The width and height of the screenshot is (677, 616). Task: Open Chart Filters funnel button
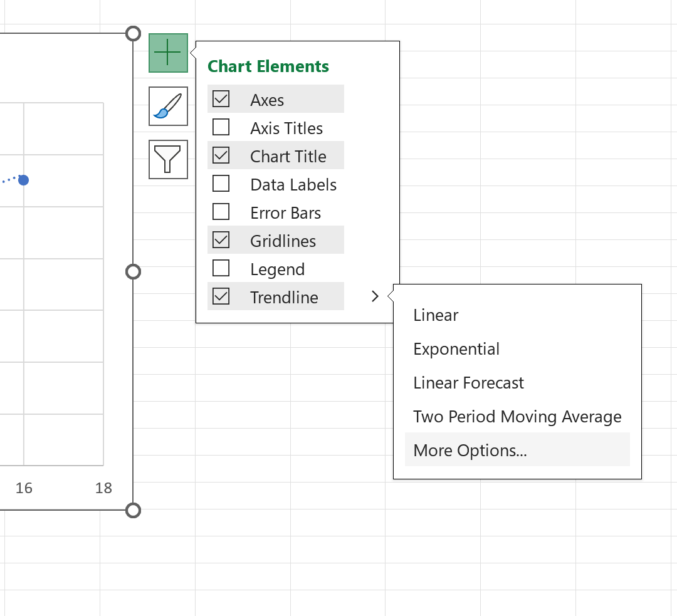(x=168, y=159)
